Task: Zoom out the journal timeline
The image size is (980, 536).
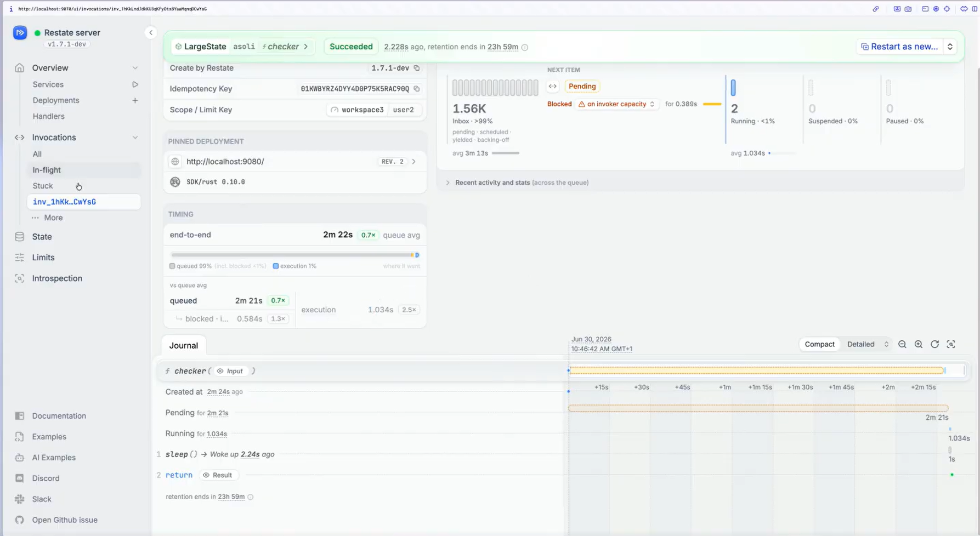Action: 902,344
